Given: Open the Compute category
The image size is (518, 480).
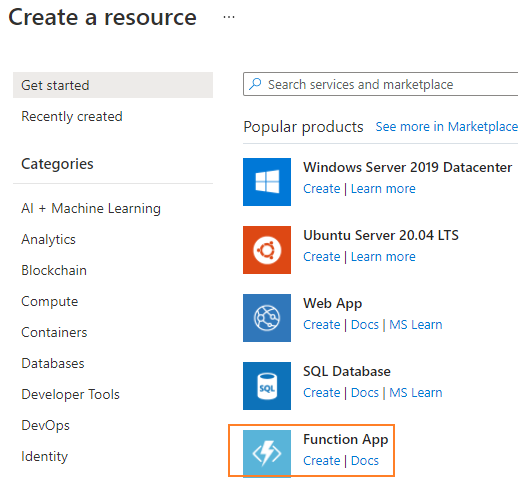Looking at the screenshot, I should [50, 301].
